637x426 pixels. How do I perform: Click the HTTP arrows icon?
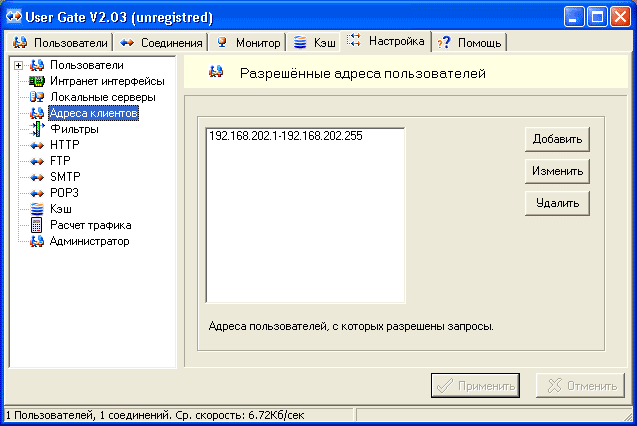point(37,145)
